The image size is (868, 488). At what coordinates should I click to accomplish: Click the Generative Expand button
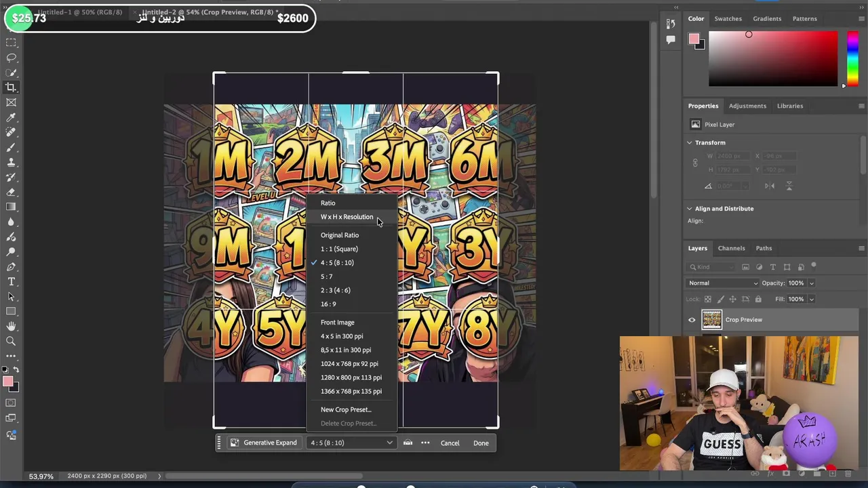[264, 443]
